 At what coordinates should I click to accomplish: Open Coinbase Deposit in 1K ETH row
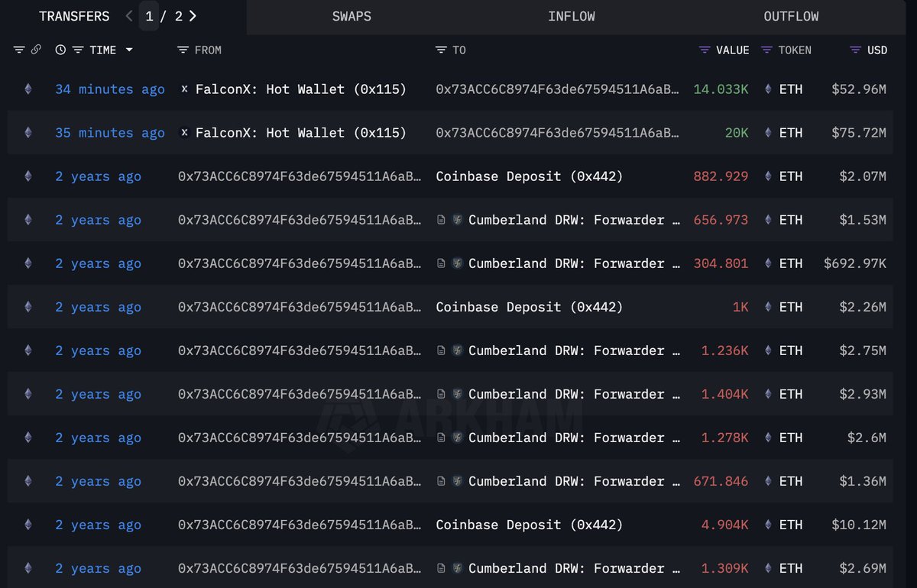[x=530, y=307]
